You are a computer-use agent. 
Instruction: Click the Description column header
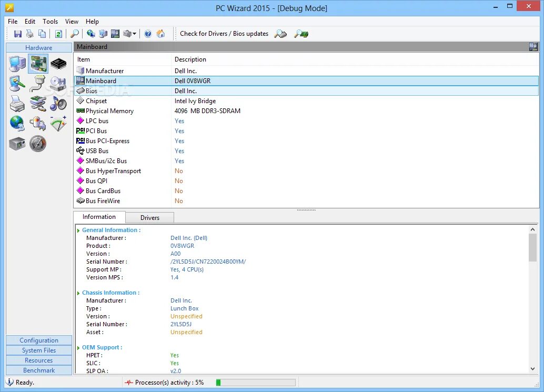pos(355,59)
